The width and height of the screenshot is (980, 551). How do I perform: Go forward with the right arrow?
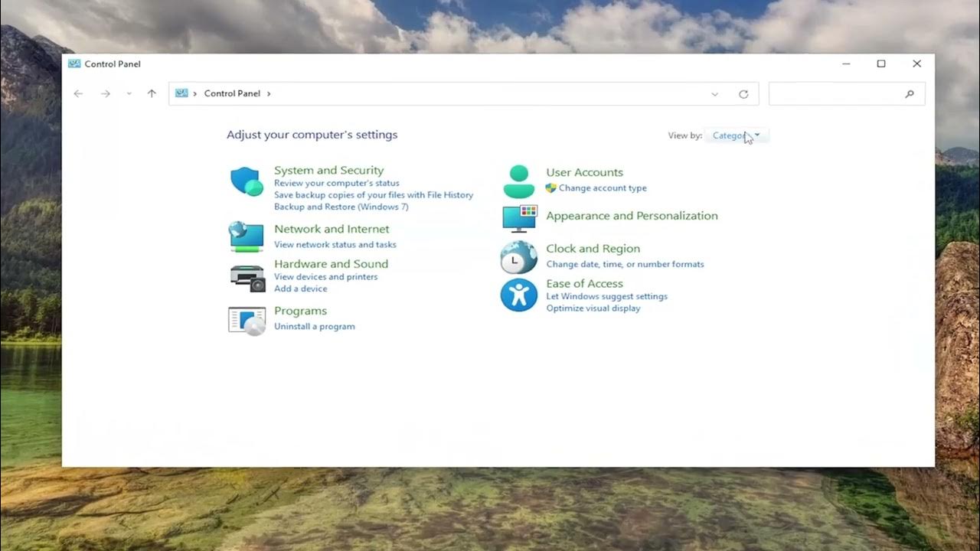point(106,93)
